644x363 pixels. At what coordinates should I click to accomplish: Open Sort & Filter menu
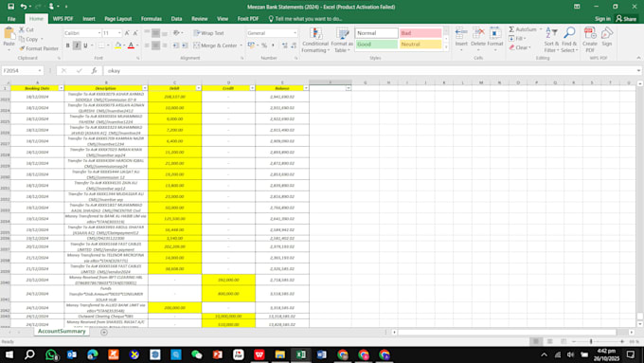pyautogui.click(x=551, y=40)
